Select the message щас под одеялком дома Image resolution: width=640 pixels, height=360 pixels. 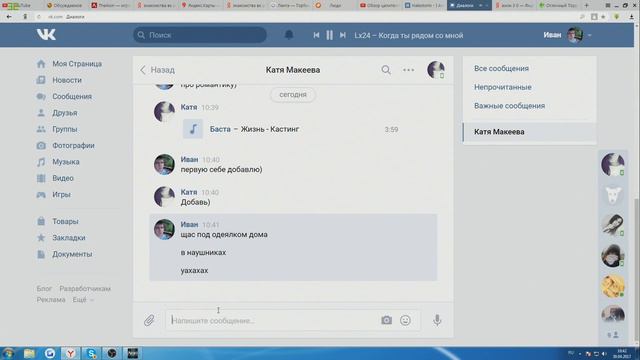[x=224, y=235]
